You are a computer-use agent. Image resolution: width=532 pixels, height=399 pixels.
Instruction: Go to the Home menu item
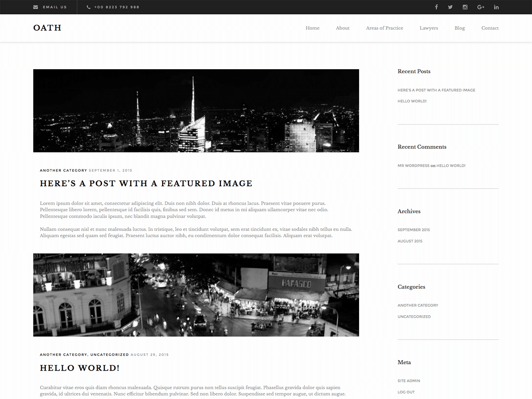coord(313,28)
